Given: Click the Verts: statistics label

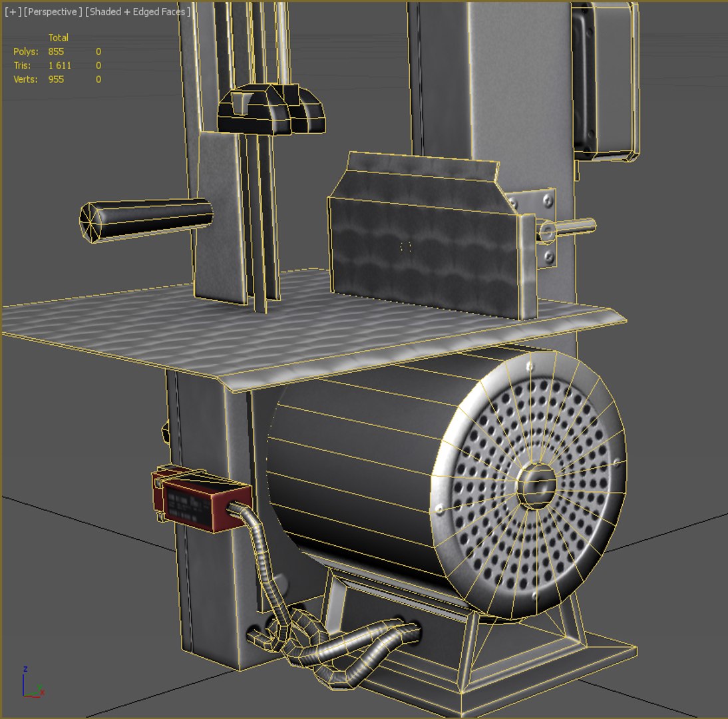Looking at the screenshot, I should pos(25,79).
